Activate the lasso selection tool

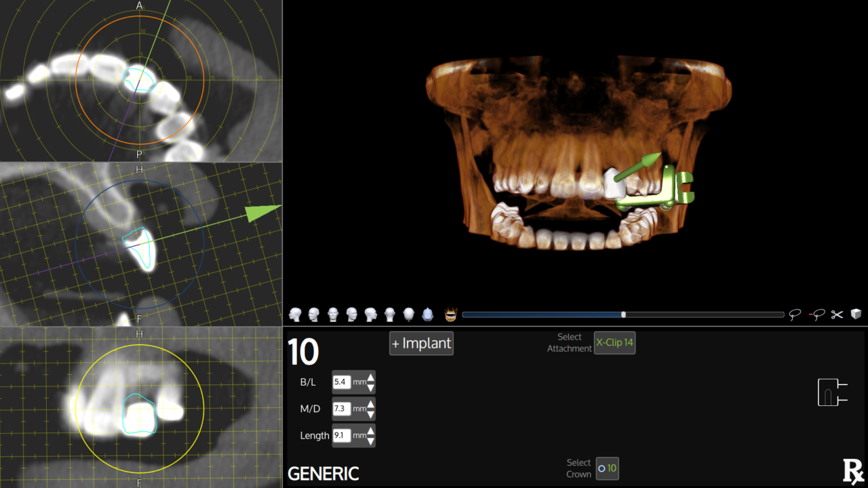(794, 314)
